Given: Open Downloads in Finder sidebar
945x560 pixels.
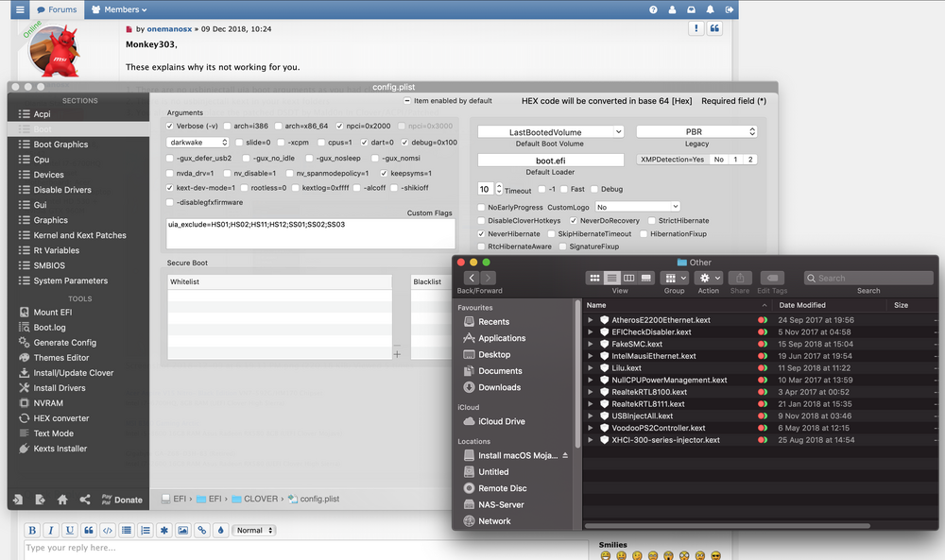Looking at the screenshot, I should [x=499, y=387].
